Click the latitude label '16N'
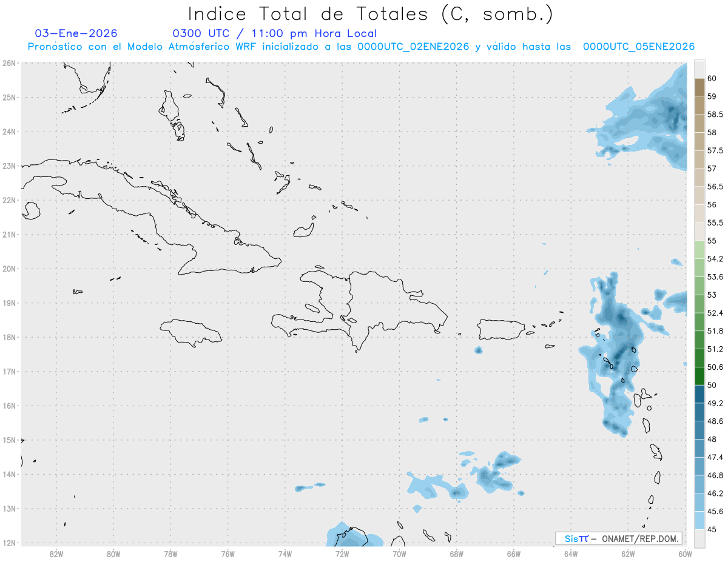This screenshot has width=728, height=562. point(9,406)
